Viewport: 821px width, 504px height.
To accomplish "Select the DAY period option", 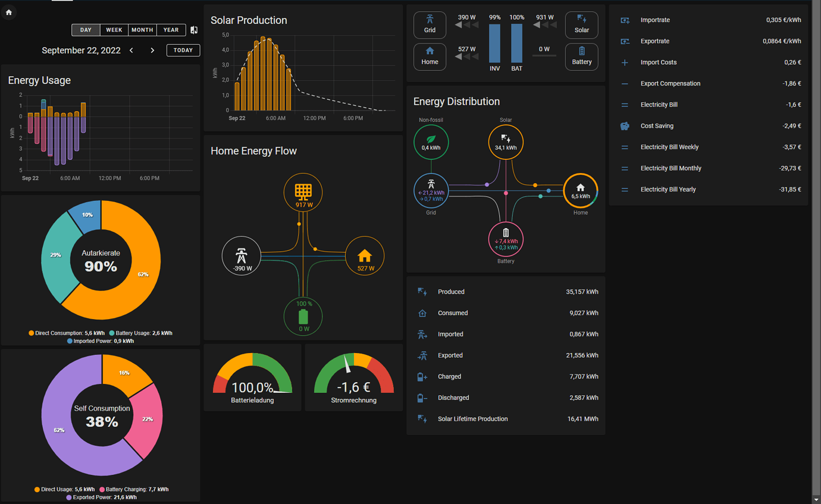I will click(86, 30).
